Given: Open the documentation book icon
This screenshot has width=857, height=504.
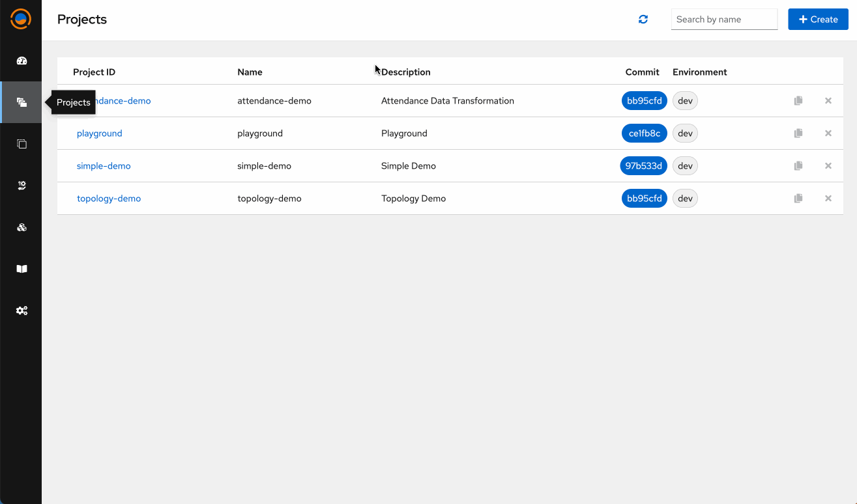Looking at the screenshot, I should point(22,269).
